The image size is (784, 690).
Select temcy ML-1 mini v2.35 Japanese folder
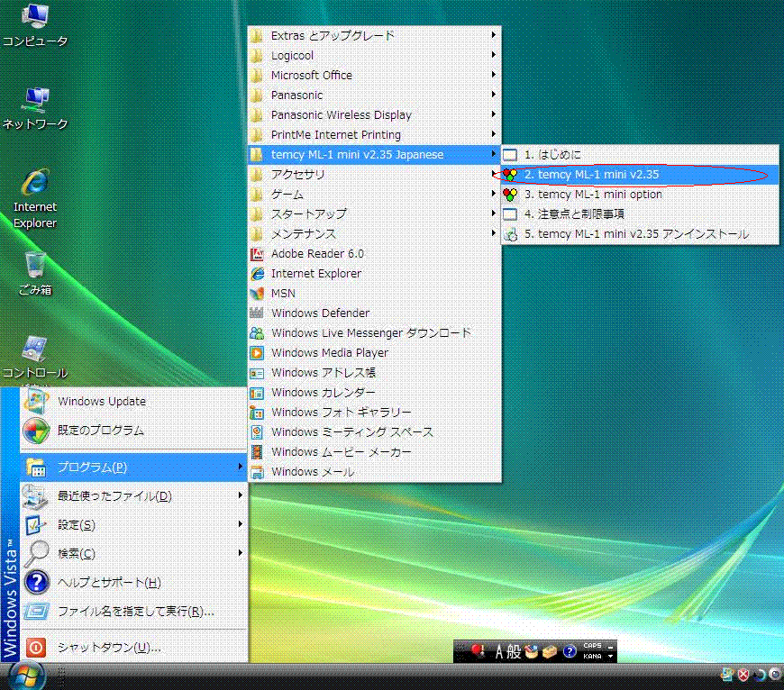click(x=375, y=154)
